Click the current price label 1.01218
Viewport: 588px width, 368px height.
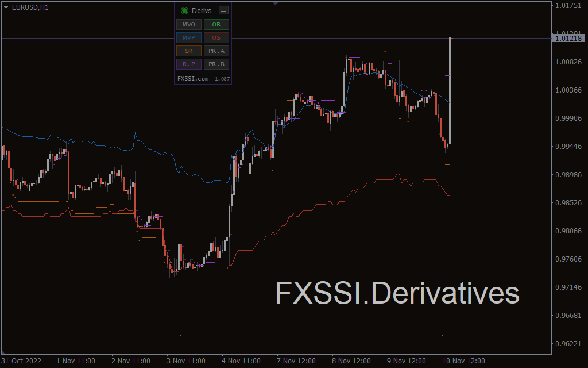click(568, 38)
